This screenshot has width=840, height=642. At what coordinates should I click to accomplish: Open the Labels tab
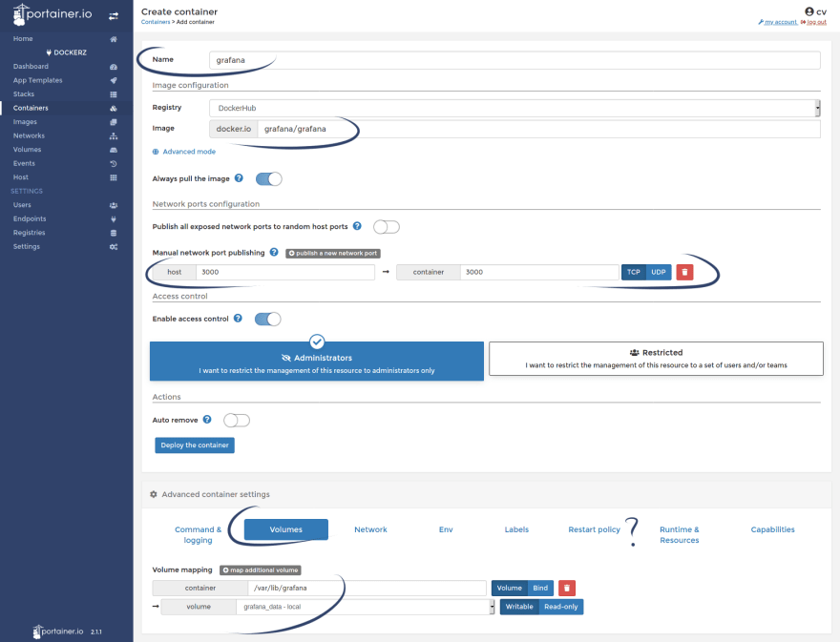click(x=516, y=529)
